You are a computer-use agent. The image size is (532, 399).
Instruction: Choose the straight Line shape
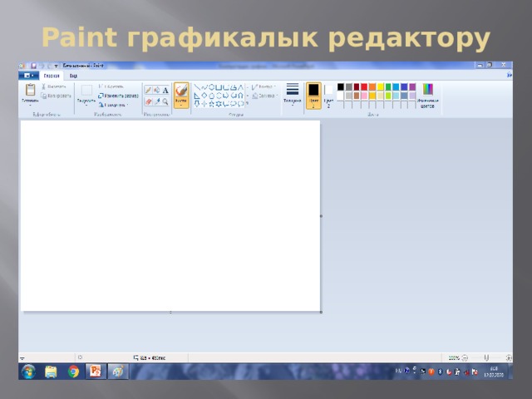pyautogui.click(x=197, y=87)
